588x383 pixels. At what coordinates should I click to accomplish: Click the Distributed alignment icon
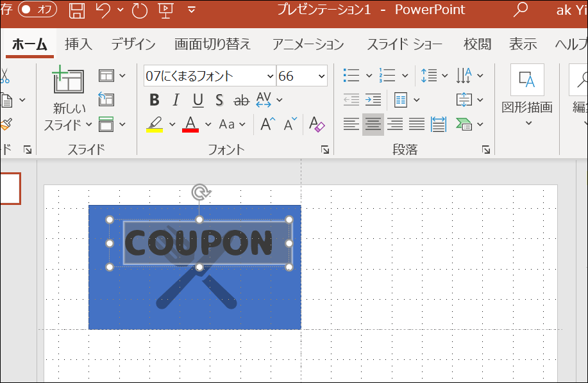[439, 124]
